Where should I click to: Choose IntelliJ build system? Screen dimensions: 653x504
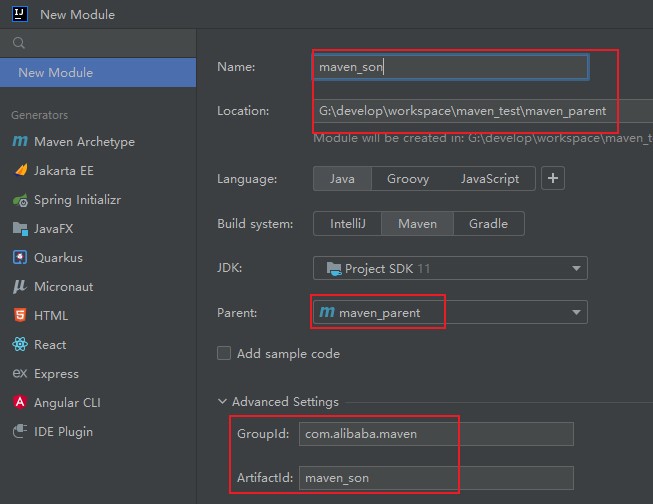[347, 224]
